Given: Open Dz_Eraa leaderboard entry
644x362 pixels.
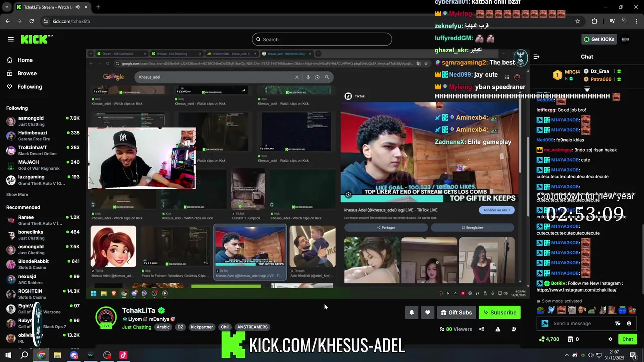Looking at the screenshot, I should 603,72.
